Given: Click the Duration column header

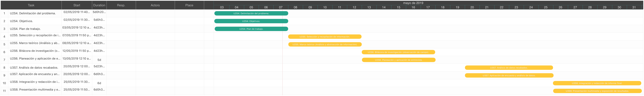Looking at the screenshot, I should pos(99,5).
